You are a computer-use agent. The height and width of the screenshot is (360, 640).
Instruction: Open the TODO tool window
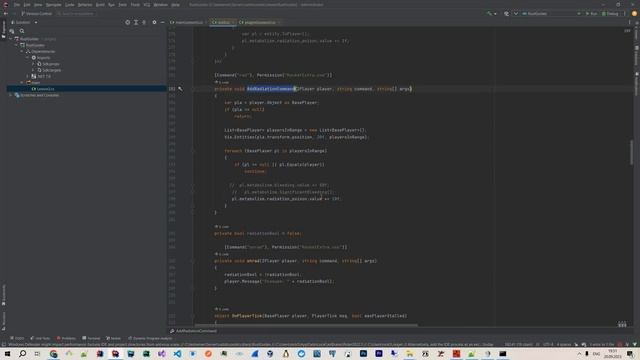[17, 338]
